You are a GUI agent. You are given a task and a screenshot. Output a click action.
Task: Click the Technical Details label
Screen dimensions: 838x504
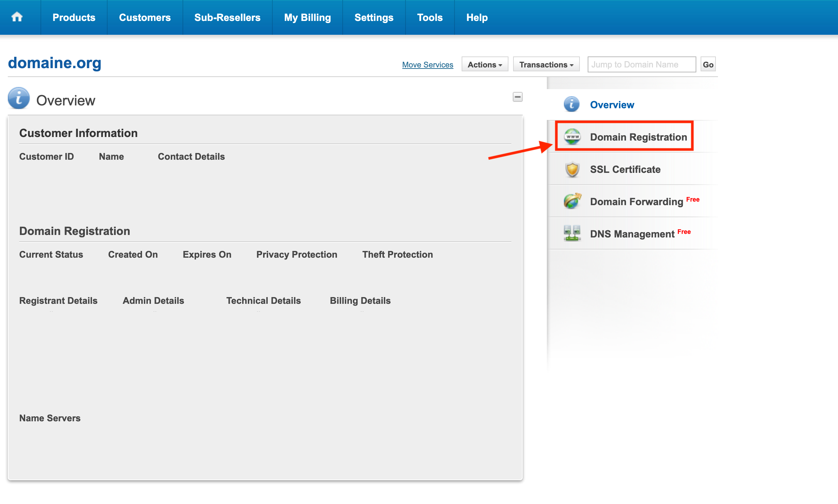(x=263, y=301)
